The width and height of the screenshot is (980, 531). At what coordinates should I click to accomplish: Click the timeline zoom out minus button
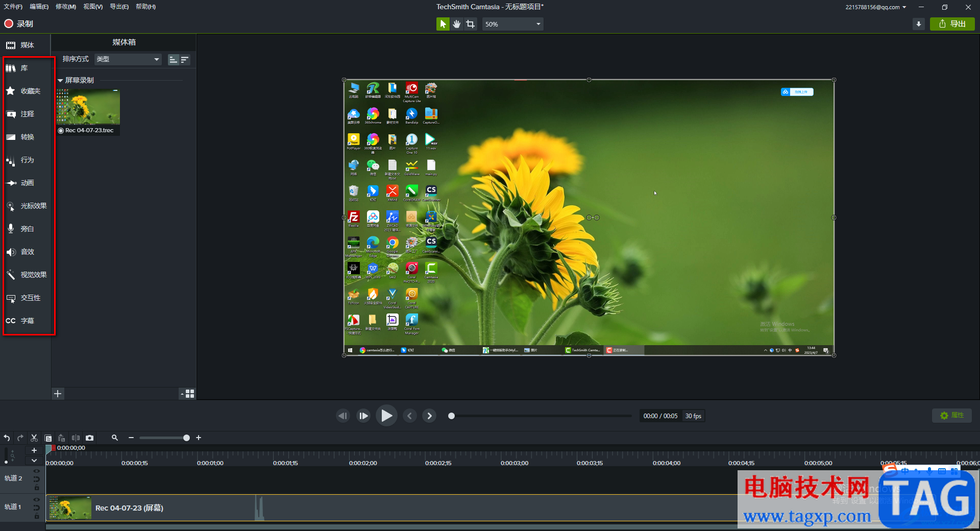131,438
